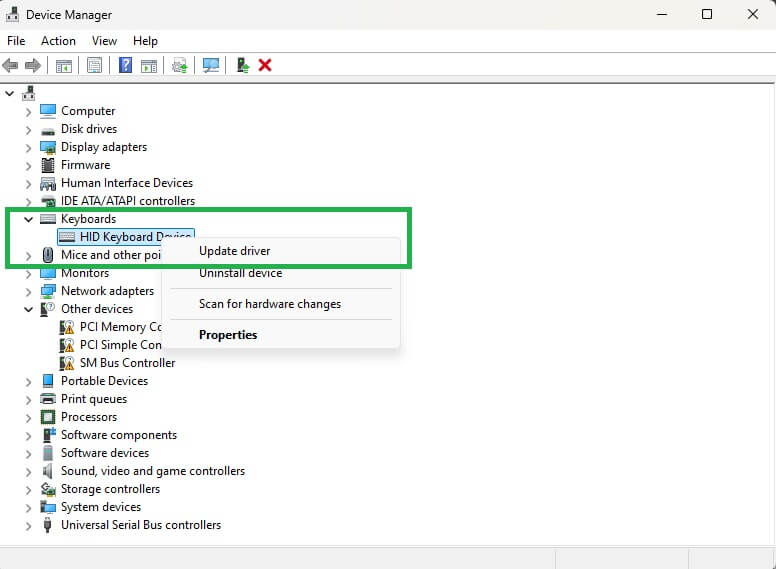776x569 pixels.
Task: Collapse the Keyboards category
Action: (x=28, y=219)
